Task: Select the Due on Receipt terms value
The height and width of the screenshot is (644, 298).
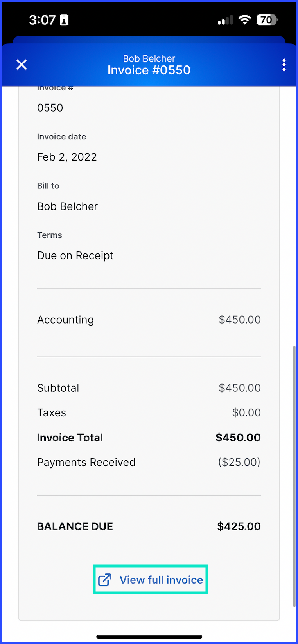Action: [x=75, y=256]
